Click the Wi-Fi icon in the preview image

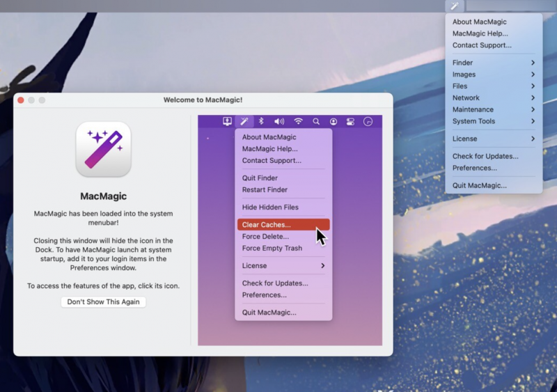pyautogui.click(x=299, y=121)
